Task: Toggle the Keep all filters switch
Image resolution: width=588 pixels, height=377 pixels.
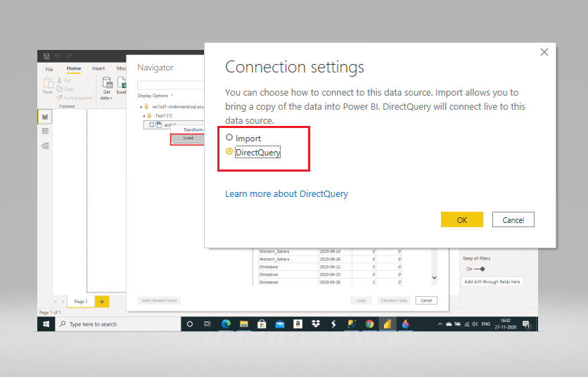Action: point(479,269)
